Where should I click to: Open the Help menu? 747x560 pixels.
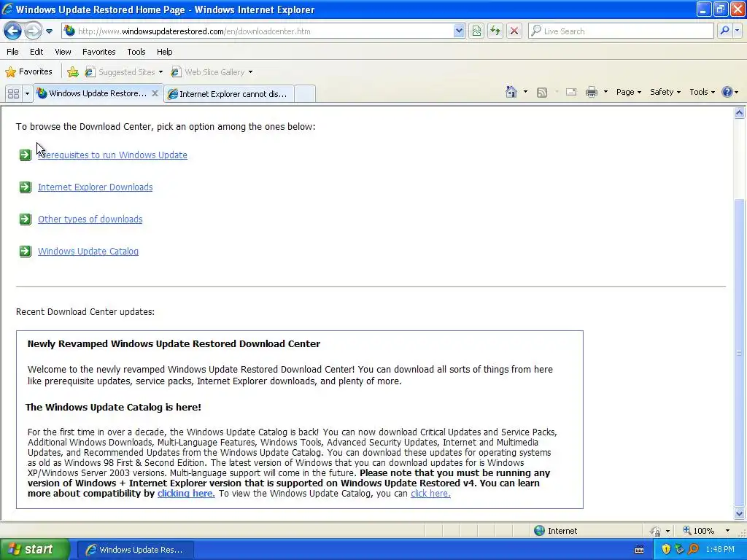(164, 52)
